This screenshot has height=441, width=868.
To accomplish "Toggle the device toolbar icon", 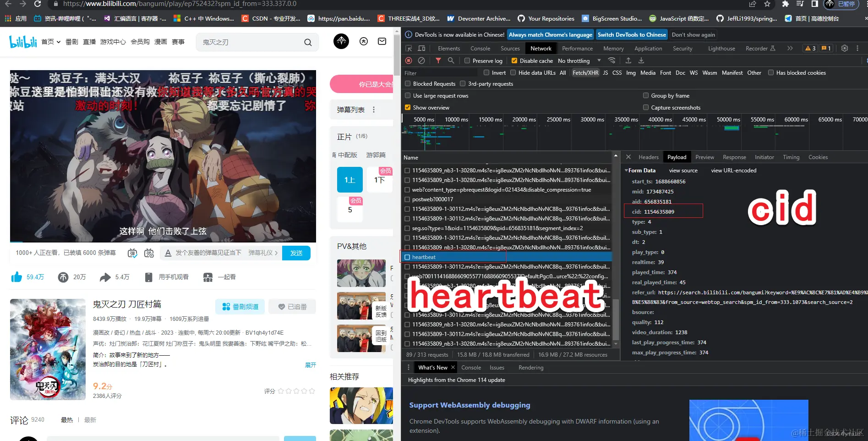I will 422,48.
